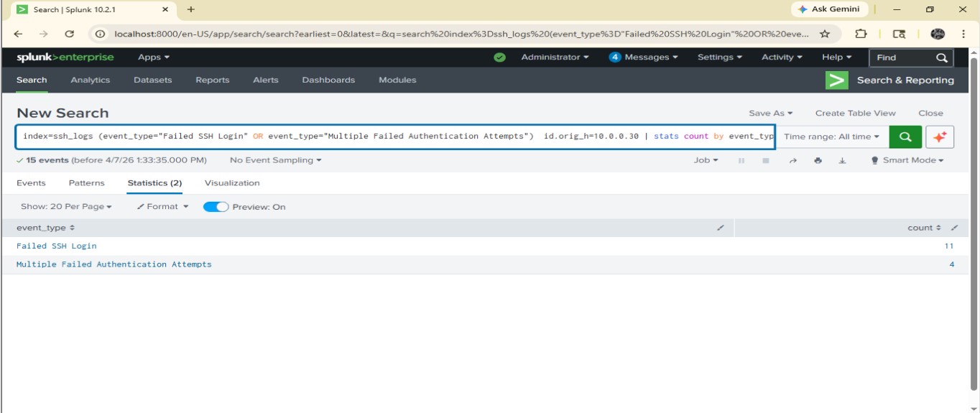The height and width of the screenshot is (413, 980).
Task: Print the search results
Action: pyautogui.click(x=818, y=161)
